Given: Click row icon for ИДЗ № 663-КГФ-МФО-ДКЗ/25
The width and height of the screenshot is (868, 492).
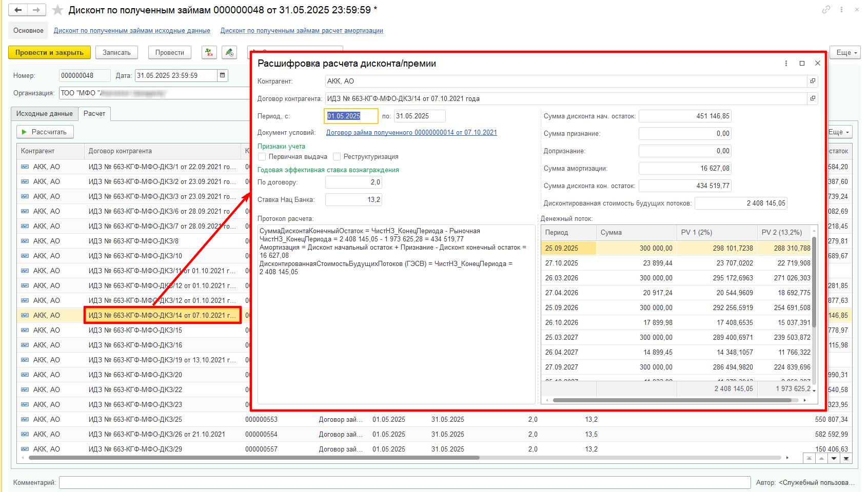Looking at the screenshot, I should click(x=25, y=419).
